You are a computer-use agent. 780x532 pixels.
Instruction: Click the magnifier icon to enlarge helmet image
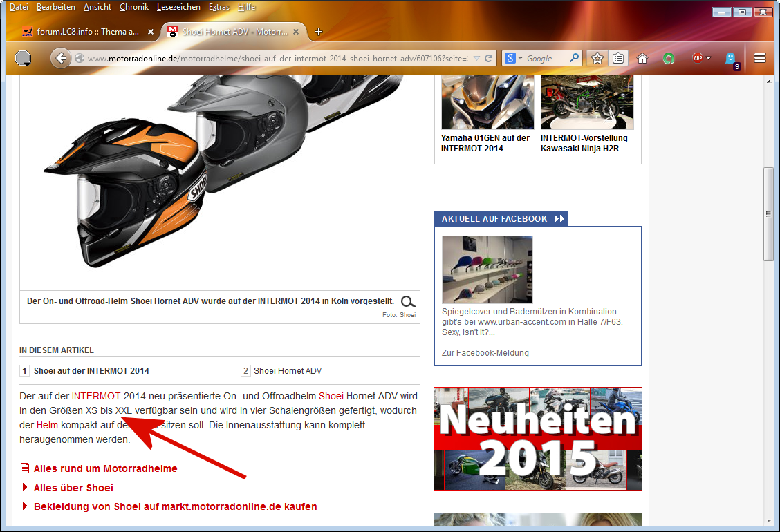tap(408, 302)
